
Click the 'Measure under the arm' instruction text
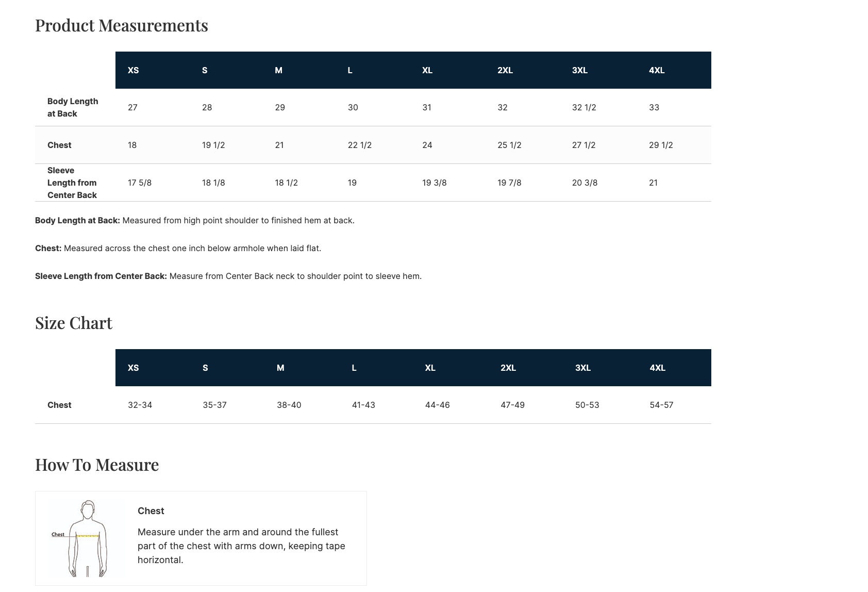241,546
